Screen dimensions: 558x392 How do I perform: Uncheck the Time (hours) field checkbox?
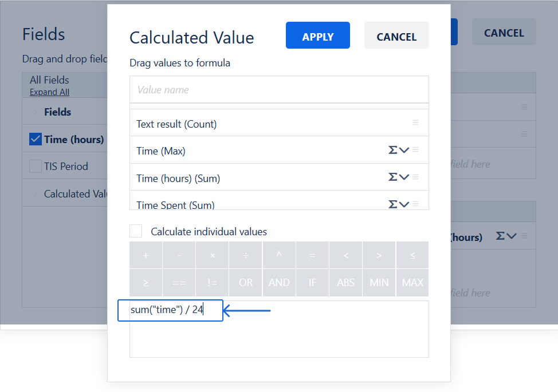36,139
